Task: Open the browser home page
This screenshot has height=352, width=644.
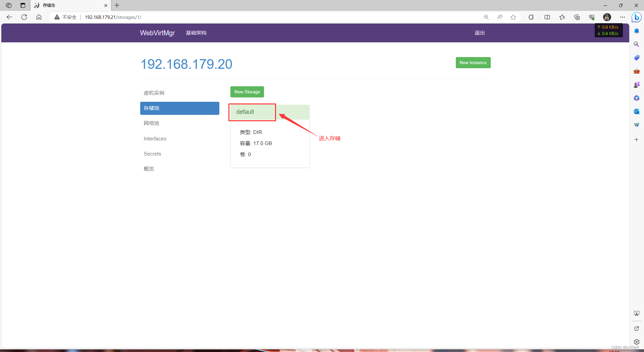Action: pyautogui.click(x=39, y=17)
